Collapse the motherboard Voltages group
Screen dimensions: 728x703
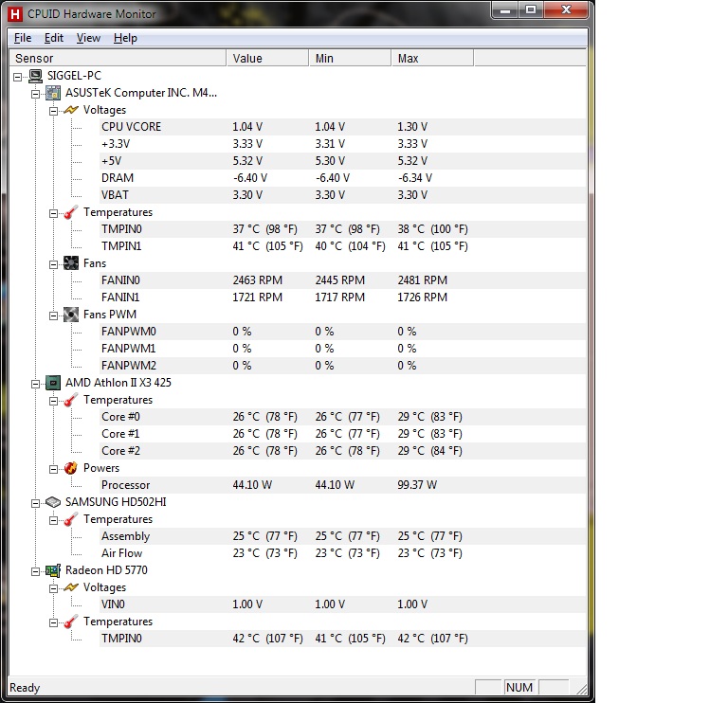coord(53,112)
